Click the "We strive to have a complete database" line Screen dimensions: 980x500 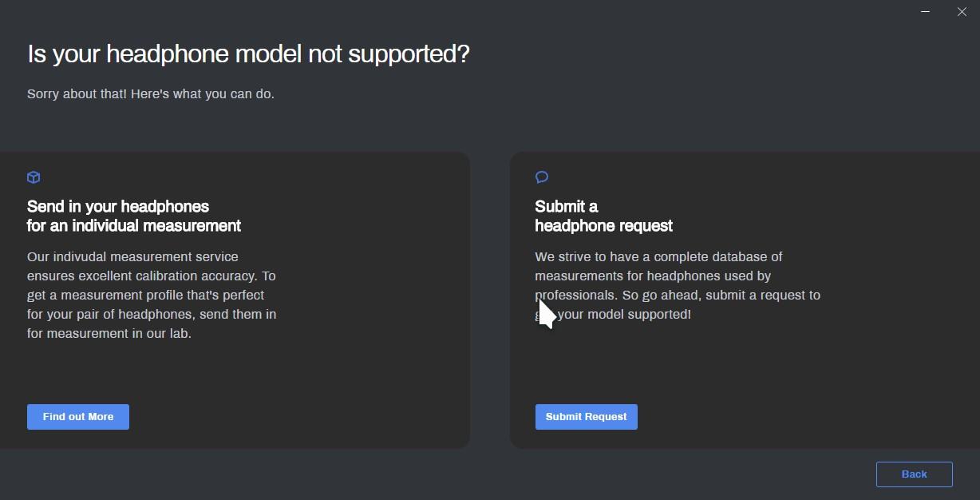point(658,257)
